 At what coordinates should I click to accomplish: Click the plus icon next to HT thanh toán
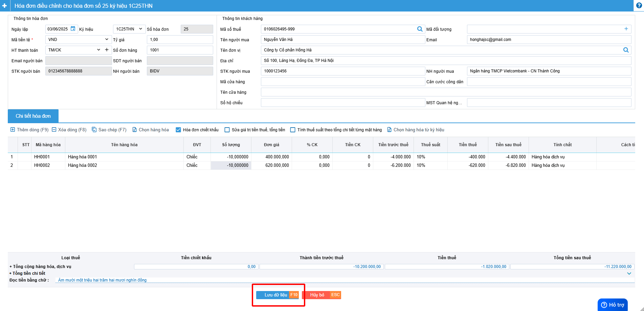(107, 50)
